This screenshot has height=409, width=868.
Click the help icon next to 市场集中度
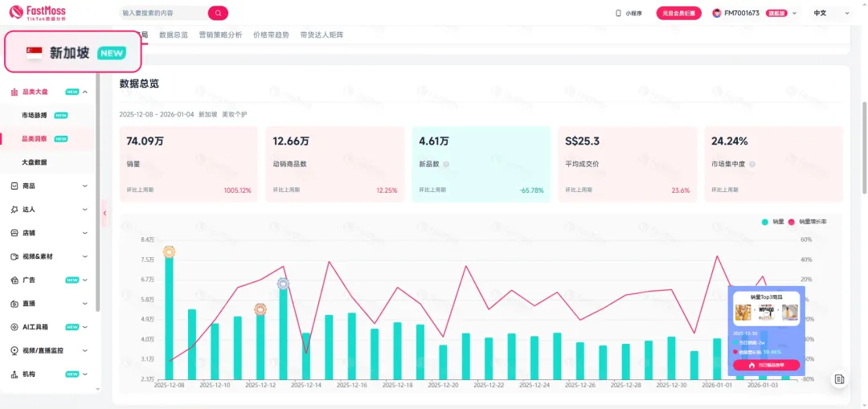point(752,164)
